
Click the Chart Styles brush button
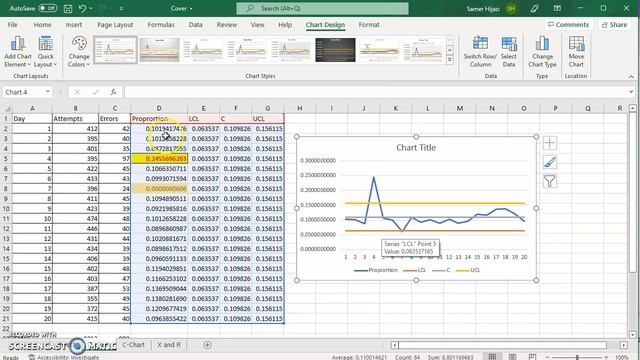pos(550,162)
